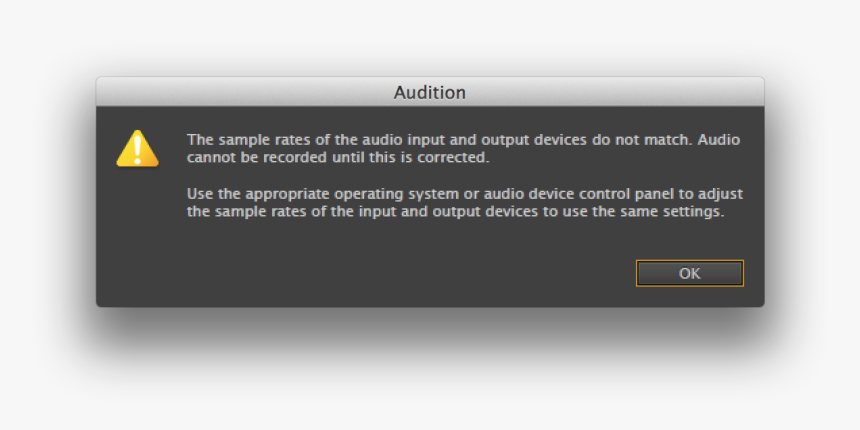The width and height of the screenshot is (860, 430).
Task: Click the first paragraph about sample rates
Action: coord(463,148)
